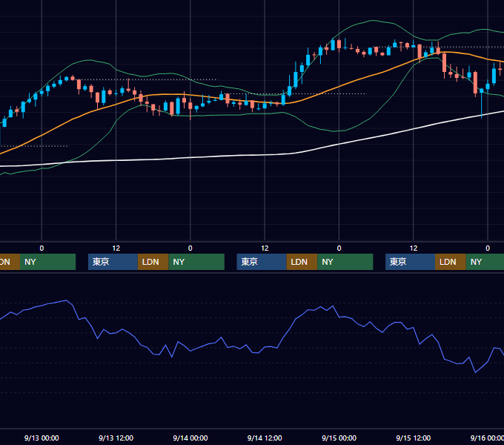504x445 pixels.
Task: Click the NY session block near 9/16 00:00
Action: tap(485, 262)
